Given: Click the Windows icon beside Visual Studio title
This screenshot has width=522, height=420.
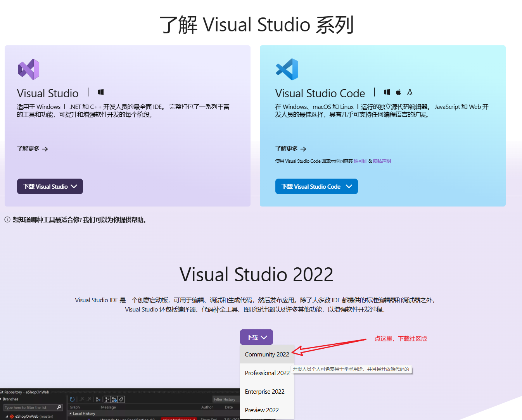Looking at the screenshot, I should point(100,92).
